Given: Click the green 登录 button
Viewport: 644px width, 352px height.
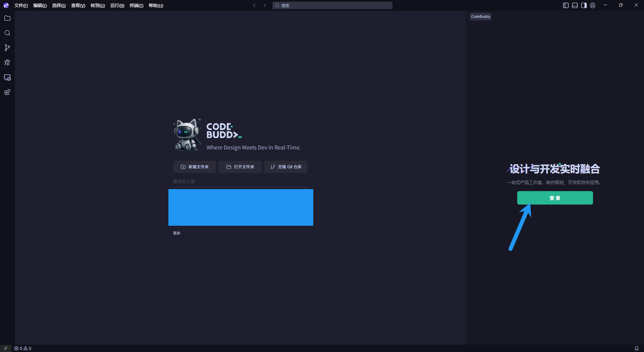Looking at the screenshot, I should [x=555, y=198].
